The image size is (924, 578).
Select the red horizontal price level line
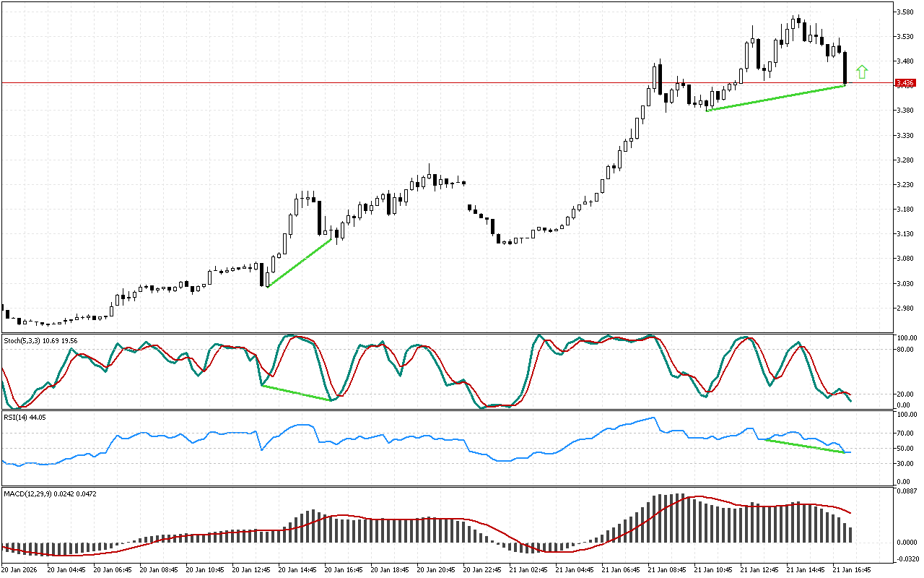[433, 82]
